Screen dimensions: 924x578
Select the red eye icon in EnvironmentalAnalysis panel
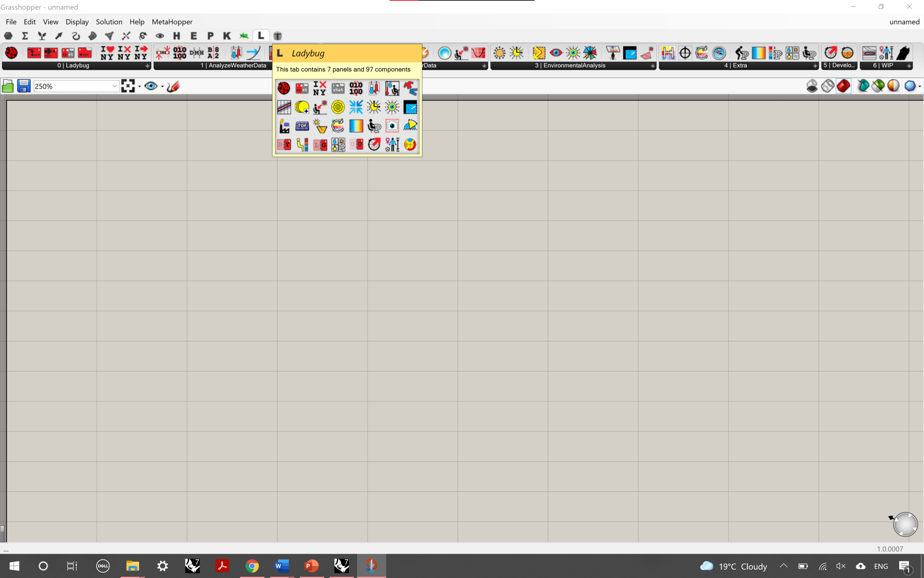click(556, 53)
